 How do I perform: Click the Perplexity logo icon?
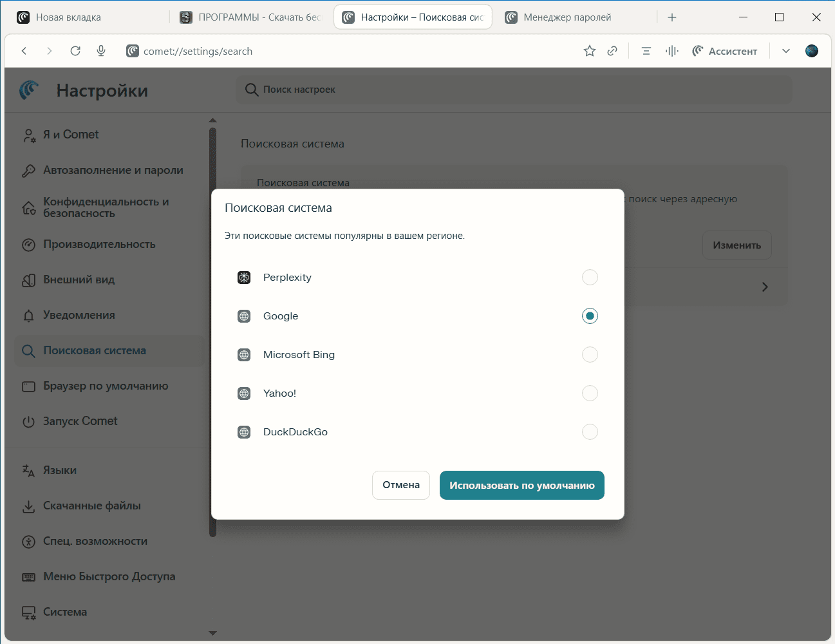point(244,278)
